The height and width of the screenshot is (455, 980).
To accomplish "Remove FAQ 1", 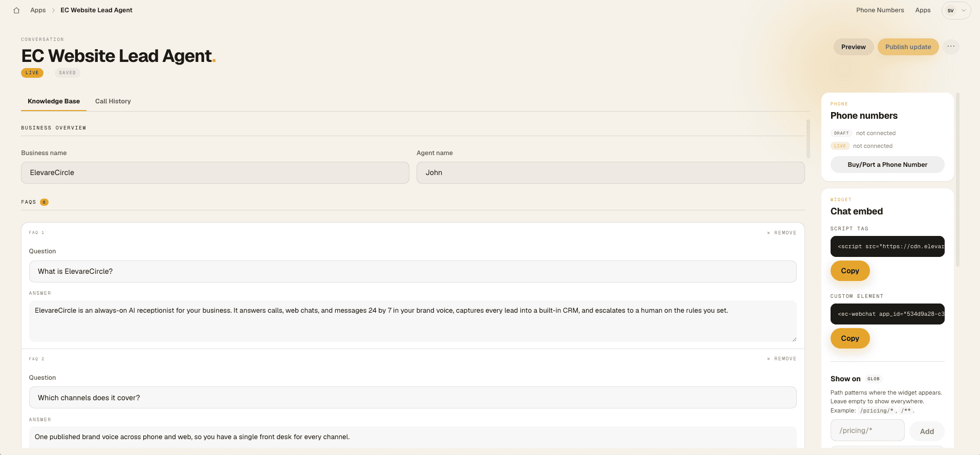I will [781, 233].
